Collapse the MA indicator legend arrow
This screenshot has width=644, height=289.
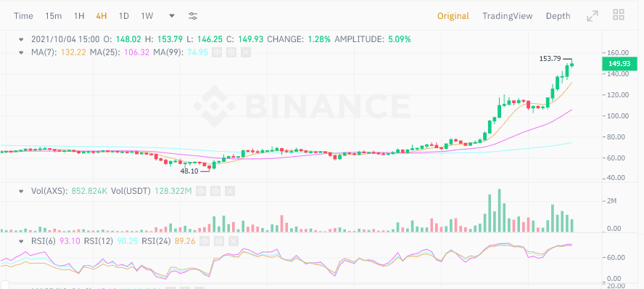[x=21, y=52]
